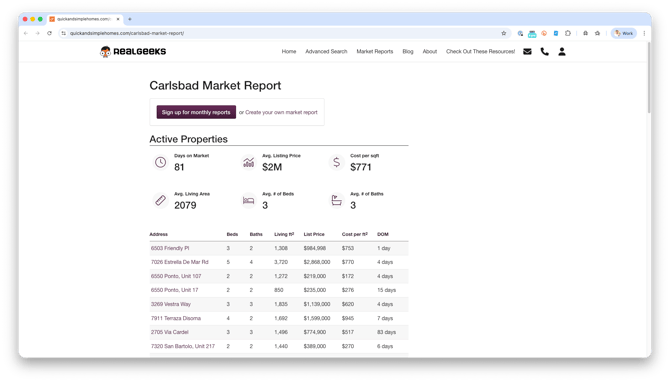The width and height of the screenshot is (670, 382).
Task: Open the user account icon in header
Action: point(562,52)
